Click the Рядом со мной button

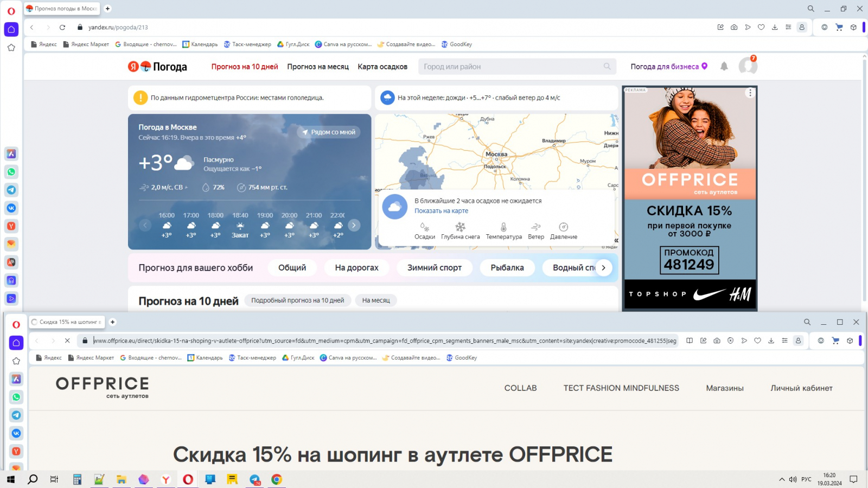point(329,132)
